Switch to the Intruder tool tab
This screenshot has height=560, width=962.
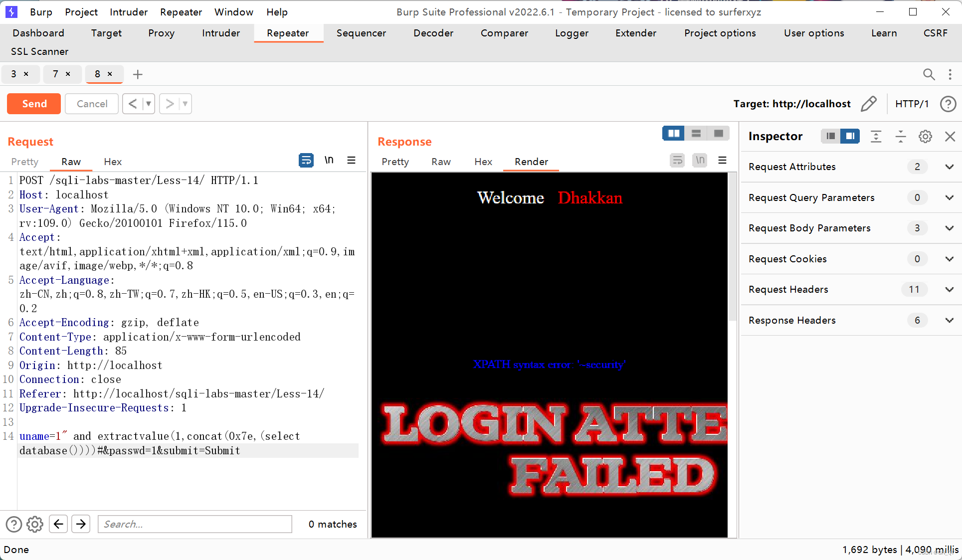click(221, 33)
